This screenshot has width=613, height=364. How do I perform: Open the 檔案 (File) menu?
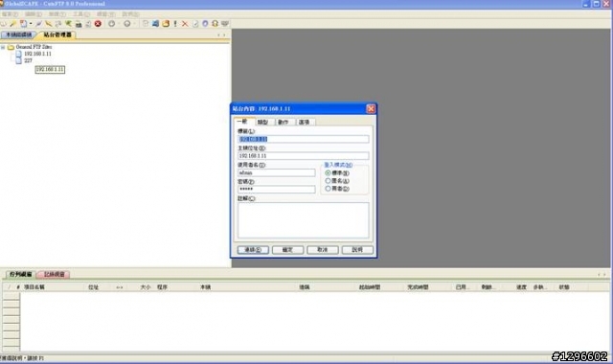point(10,14)
